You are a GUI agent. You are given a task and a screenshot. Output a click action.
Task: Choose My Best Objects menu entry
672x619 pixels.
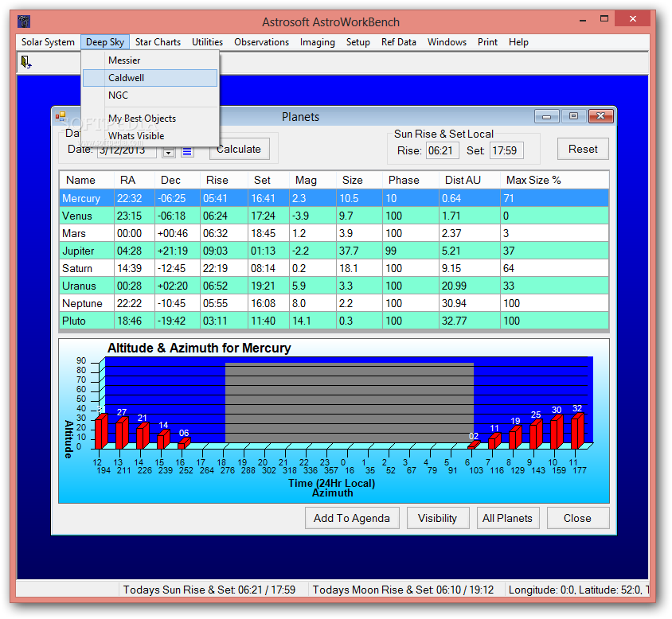point(150,119)
